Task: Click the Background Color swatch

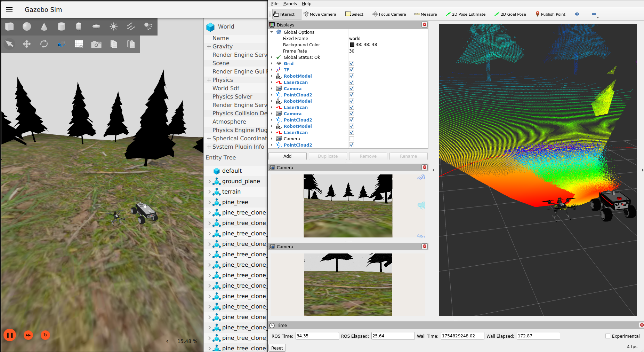Action: pos(352,45)
